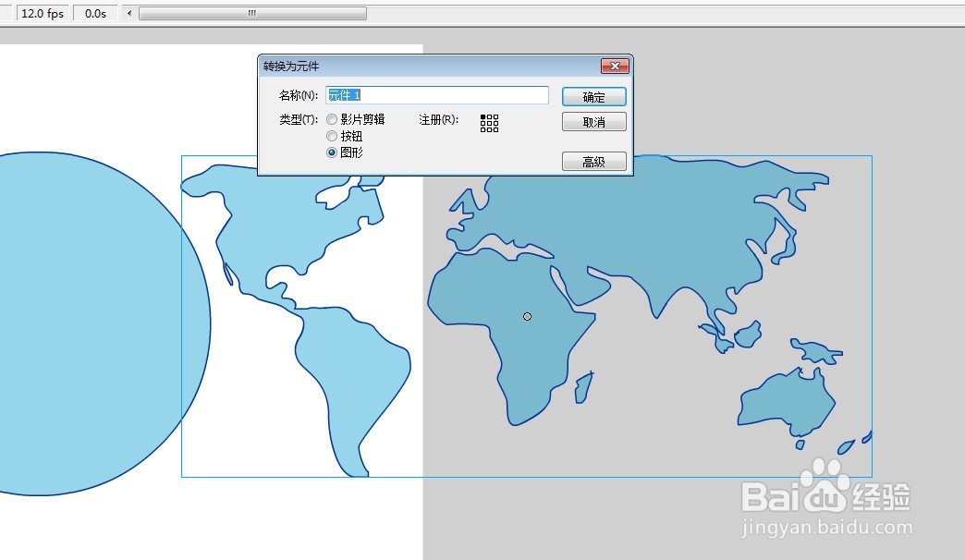965x560 pixels.
Task: Click the timeline scroll left arrow
Action: 129,13
